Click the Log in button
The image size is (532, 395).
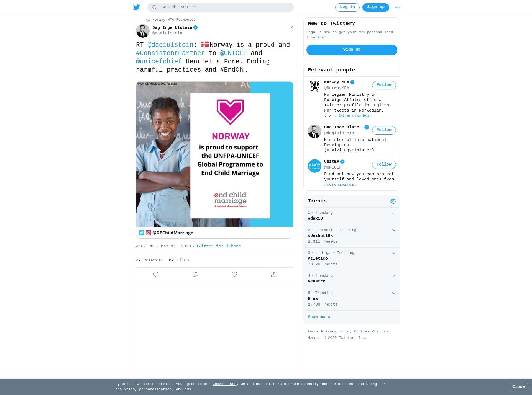(347, 7)
